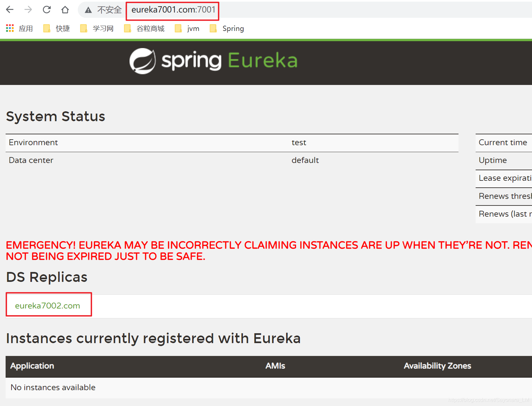The width and height of the screenshot is (532, 406).
Task: Select the 'test' environment value
Action: pos(299,143)
